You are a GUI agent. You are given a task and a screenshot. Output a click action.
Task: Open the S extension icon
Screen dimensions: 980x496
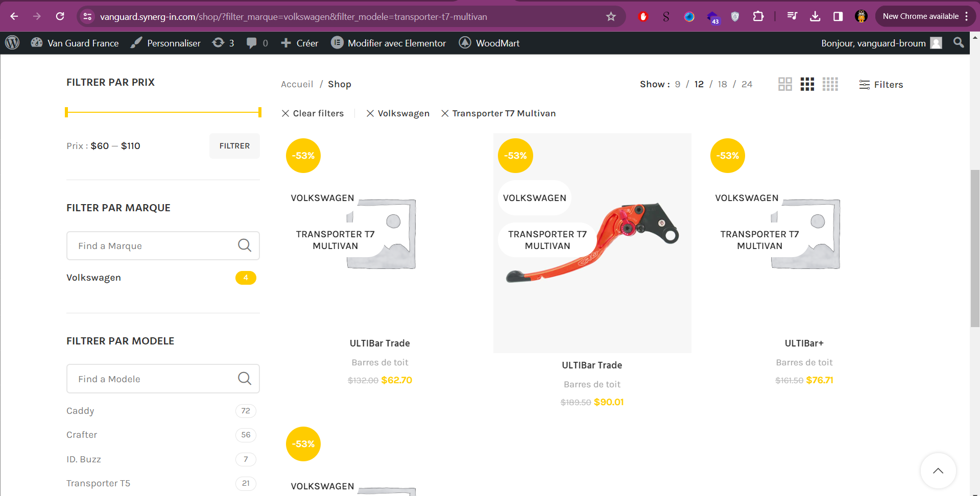pos(666,16)
